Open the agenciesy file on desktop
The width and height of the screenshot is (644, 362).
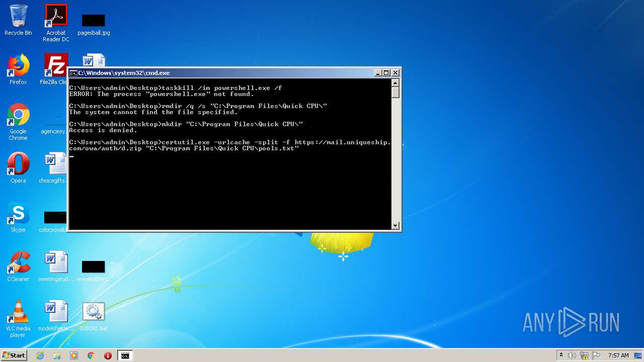tap(53, 126)
